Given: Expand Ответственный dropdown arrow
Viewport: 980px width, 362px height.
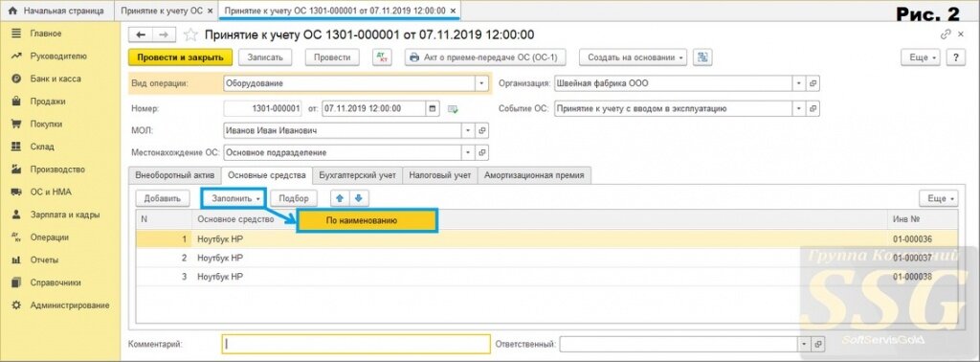Looking at the screenshot, I should 804,344.
